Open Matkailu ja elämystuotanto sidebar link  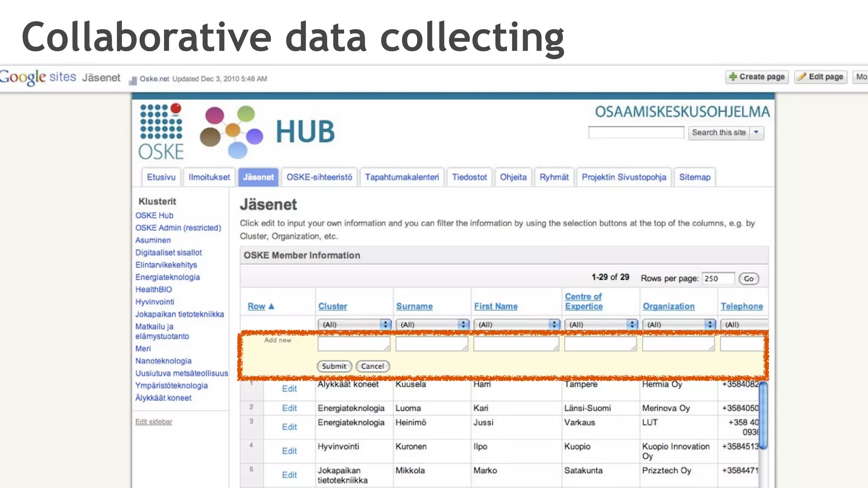tap(162, 331)
